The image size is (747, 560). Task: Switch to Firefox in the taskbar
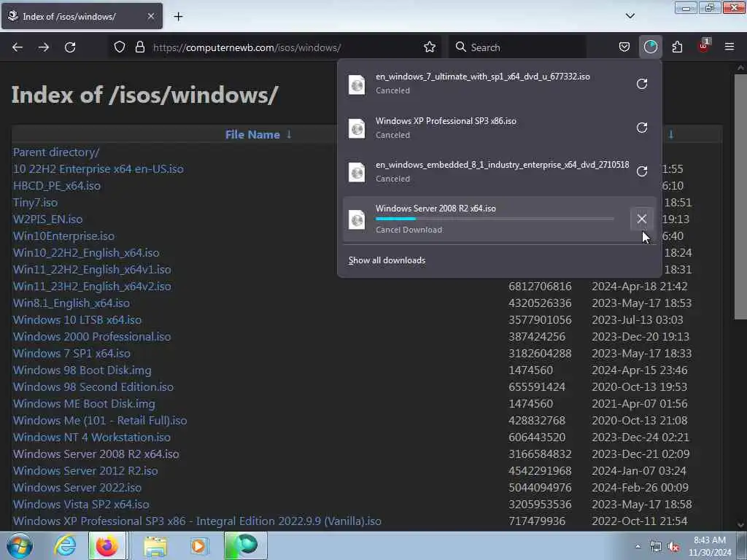tap(107, 546)
